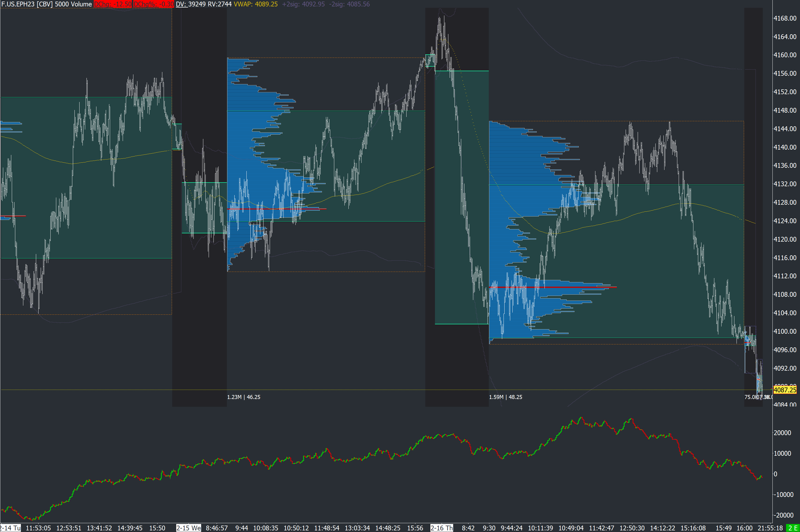
Task: Select the 2-15 We date marker
Action: click(x=189, y=528)
